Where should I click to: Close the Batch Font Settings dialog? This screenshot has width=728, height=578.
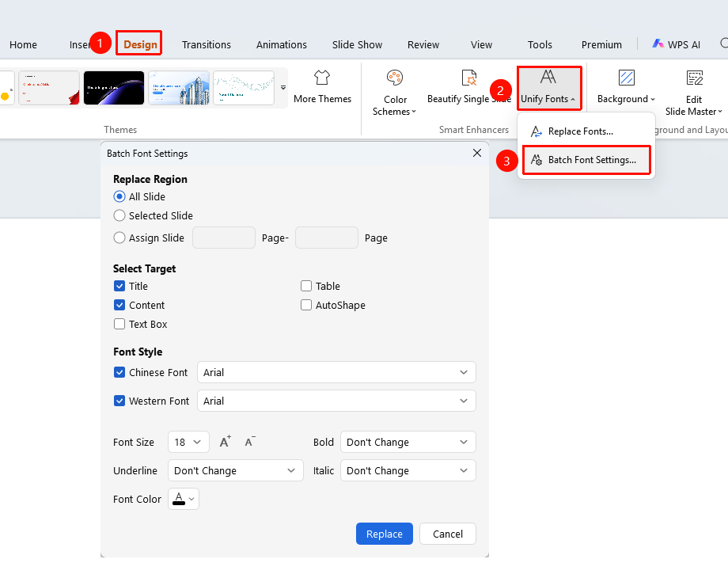coord(477,153)
